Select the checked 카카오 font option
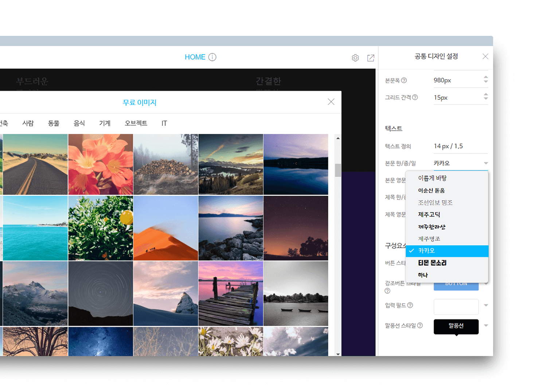Image resolution: width=547 pixels, height=392 pixels. (x=447, y=251)
